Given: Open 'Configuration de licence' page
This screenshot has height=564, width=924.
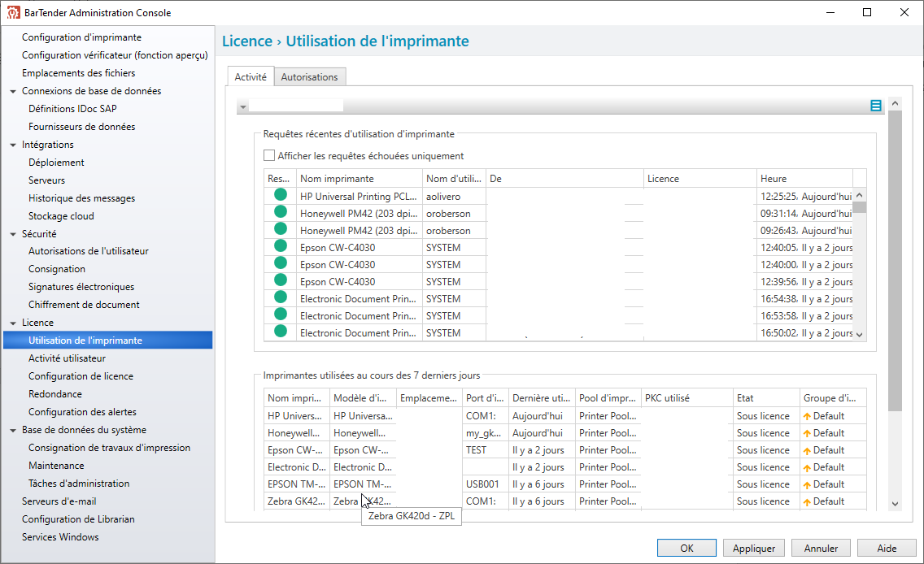Looking at the screenshot, I should [x=81, y=375].
